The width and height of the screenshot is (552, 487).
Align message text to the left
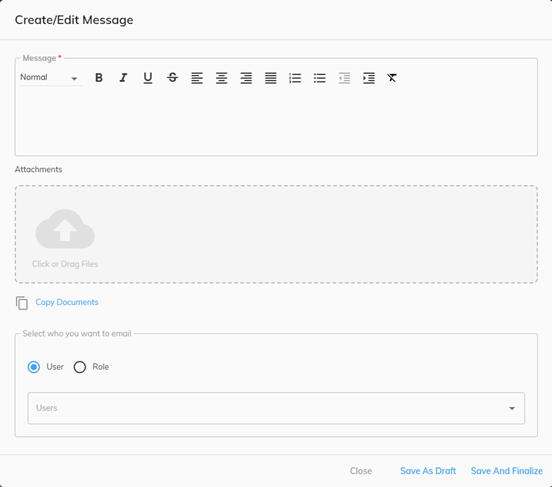pyautogui.click(x=197, y=78)
